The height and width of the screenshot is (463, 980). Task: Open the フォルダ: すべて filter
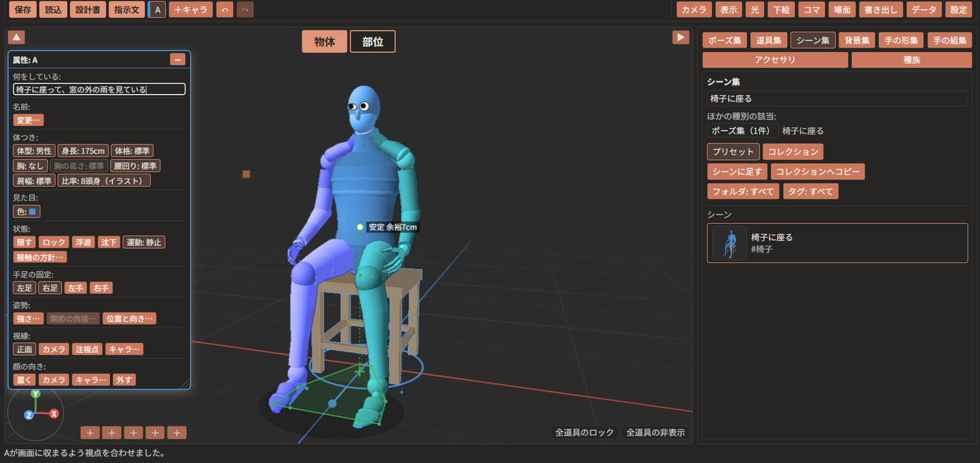(x=743, y=191)
